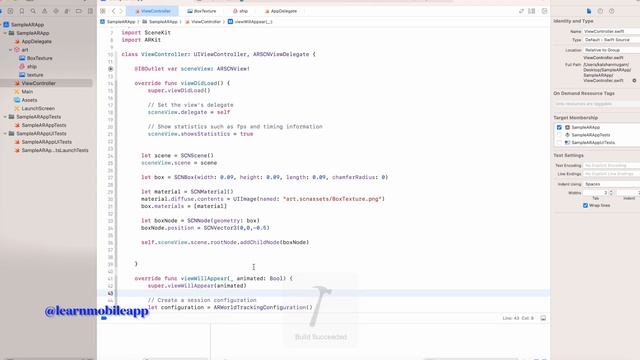Image resolution: width=640 pixels, height=360 pixels.
Task: Open the Line Endings dropdown
Action: click(x=611, y=174)
